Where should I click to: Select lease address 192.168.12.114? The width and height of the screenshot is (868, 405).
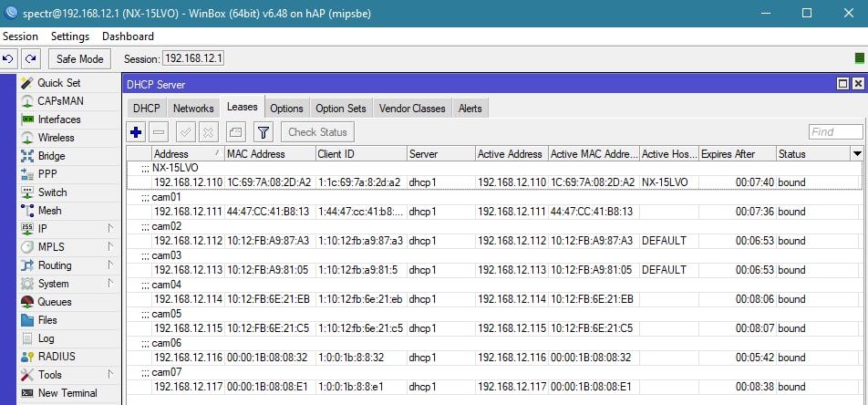pyautogui.click(x=188, y=300)
